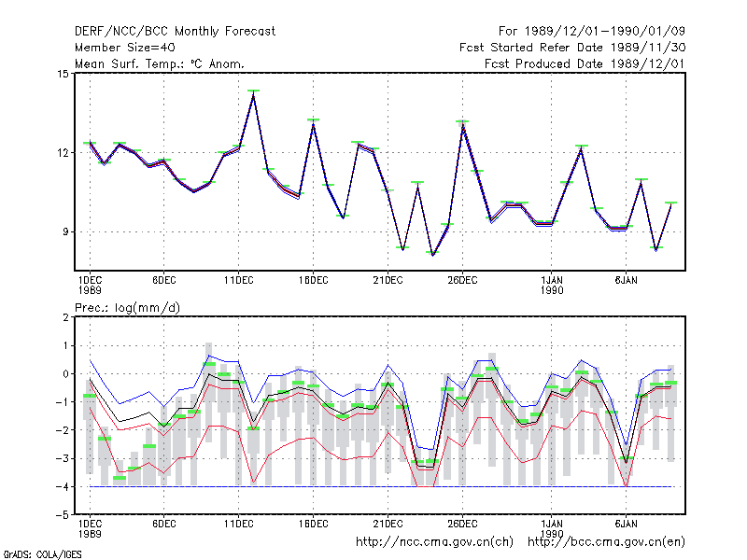Viewport: 747px width, 560px height.
Task: Select the 16DEC label on temperature axis
Action: pyautogui.click(x=313, y=281)
